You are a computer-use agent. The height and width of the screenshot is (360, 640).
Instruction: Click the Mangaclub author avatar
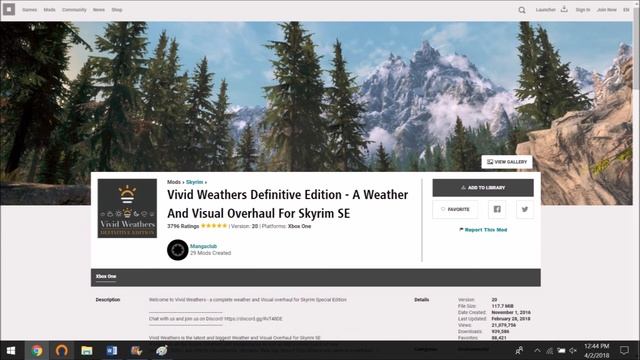(177, 249)
